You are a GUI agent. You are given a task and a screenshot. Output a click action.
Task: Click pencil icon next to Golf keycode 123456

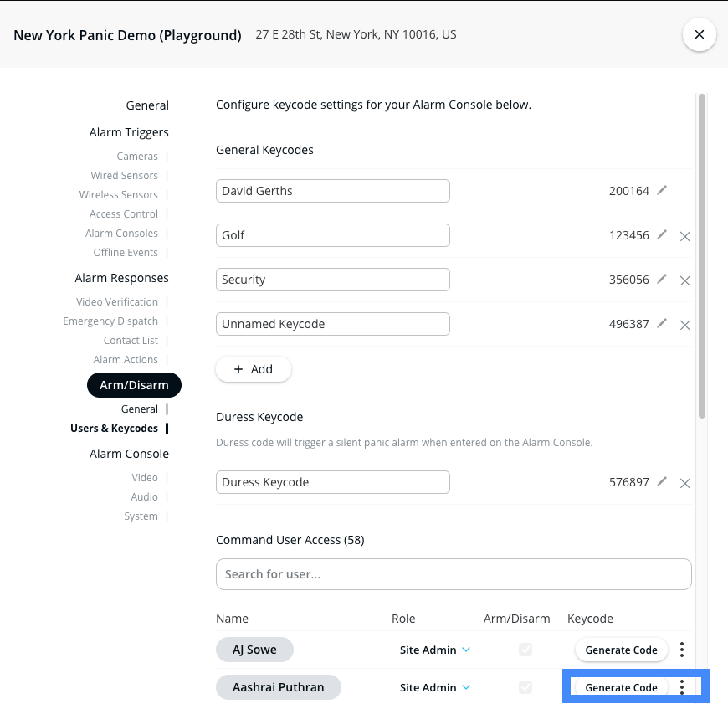pyautogui.click(x=662, y=234)
